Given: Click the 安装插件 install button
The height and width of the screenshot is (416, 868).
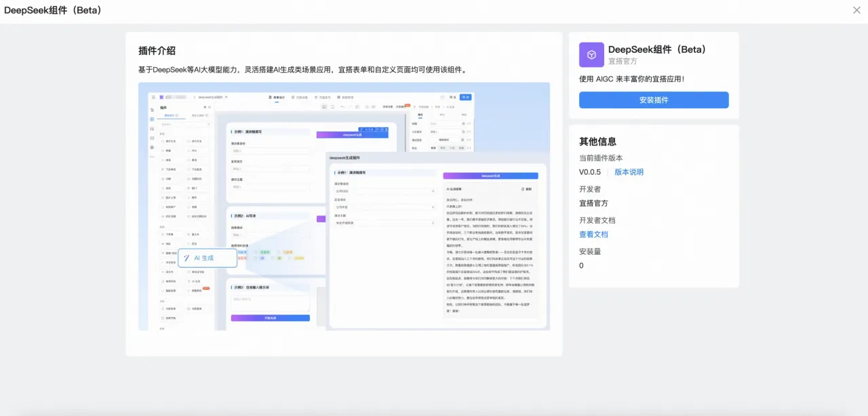Looking at the screenshot, I should click(x=654, y=100).
